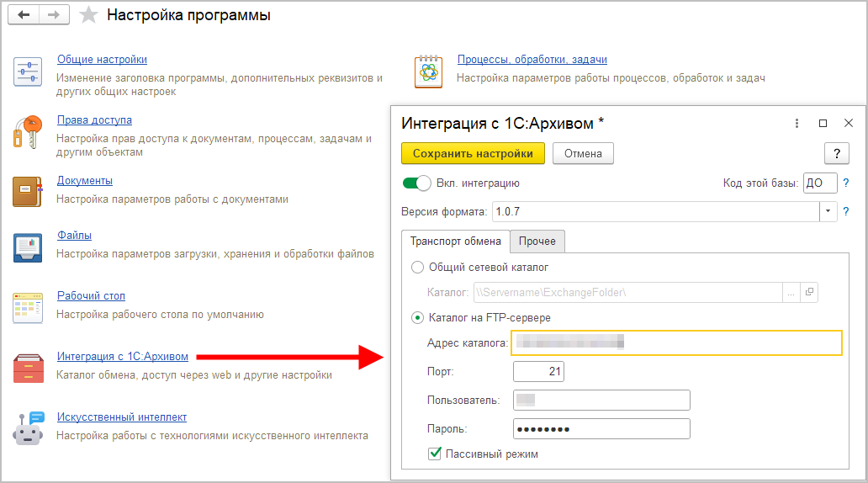The width and height of the screenshot is (868, 483).
Task: Click the Documents brown folder icon
Action: [x=28, y=191]
